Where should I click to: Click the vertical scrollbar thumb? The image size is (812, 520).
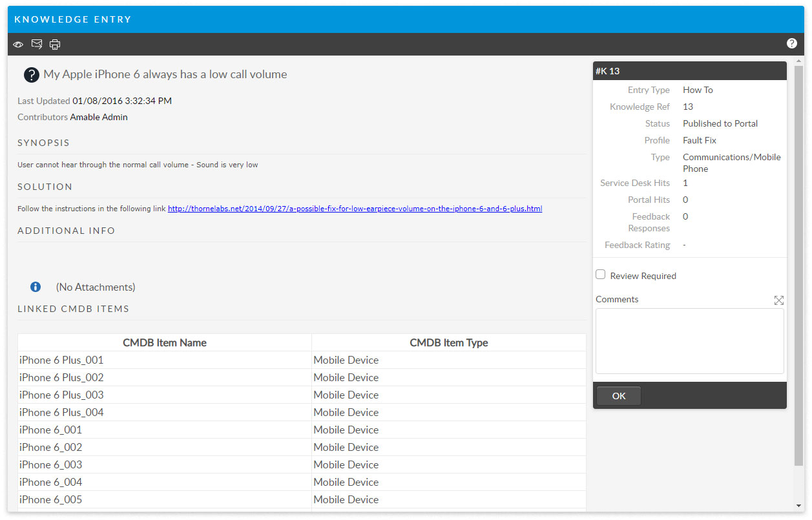point(799,265)
